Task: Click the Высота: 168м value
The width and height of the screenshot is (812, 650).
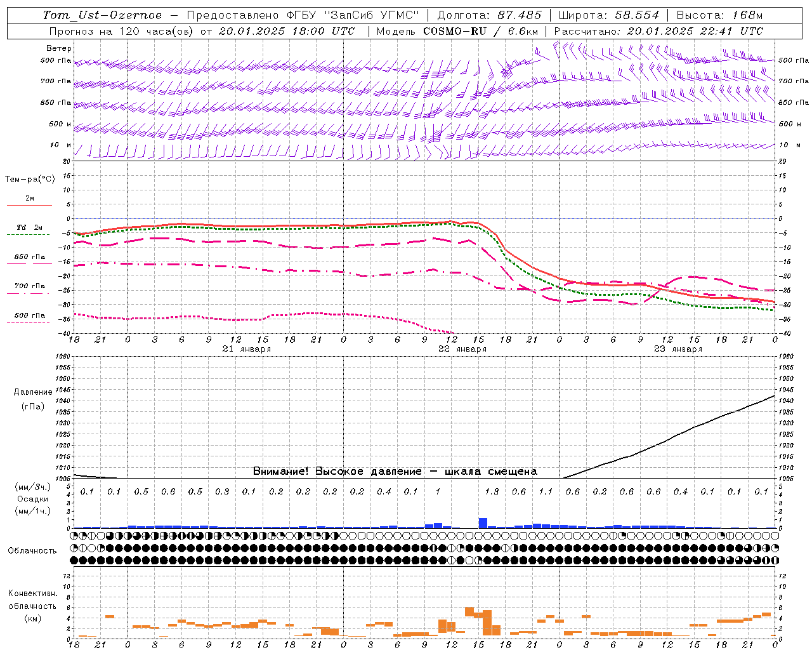Action: (719, 15)
